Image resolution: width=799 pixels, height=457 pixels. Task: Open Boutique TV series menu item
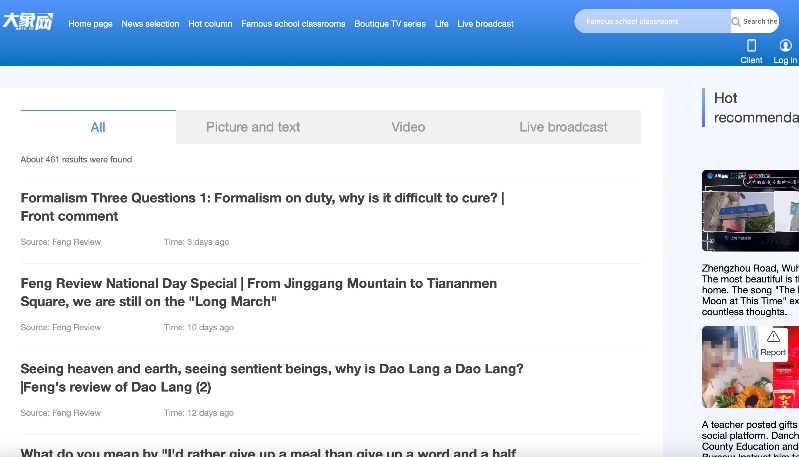coord(390,24)
